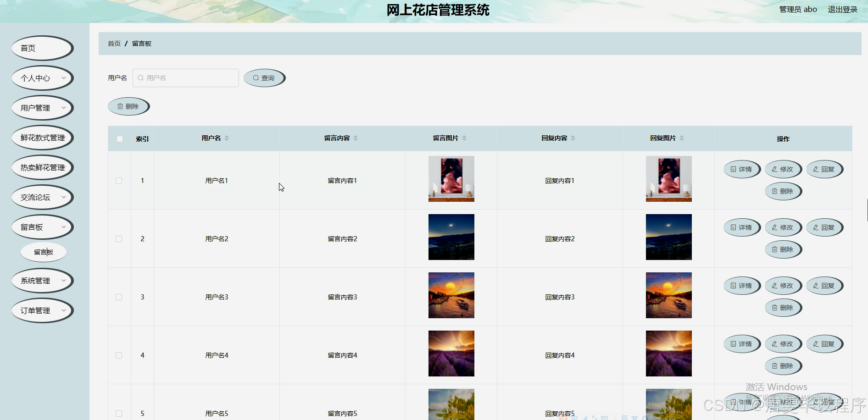Click 修改 for row 用户名2

(783, 227)
